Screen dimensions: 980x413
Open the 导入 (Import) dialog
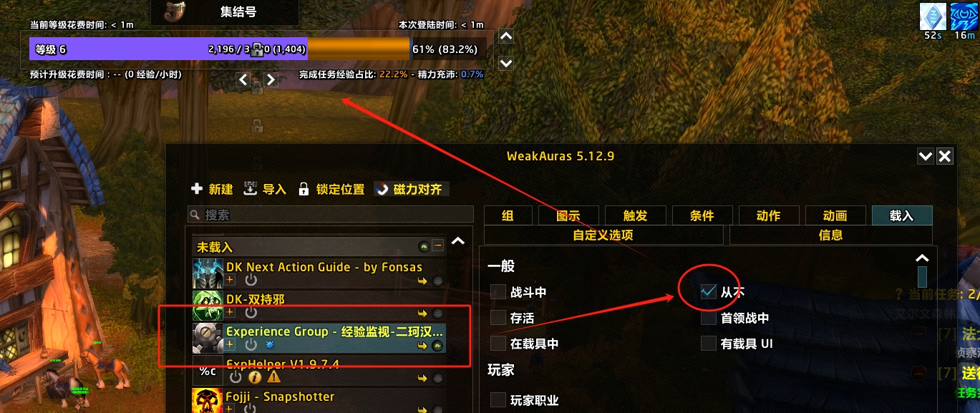264,189
